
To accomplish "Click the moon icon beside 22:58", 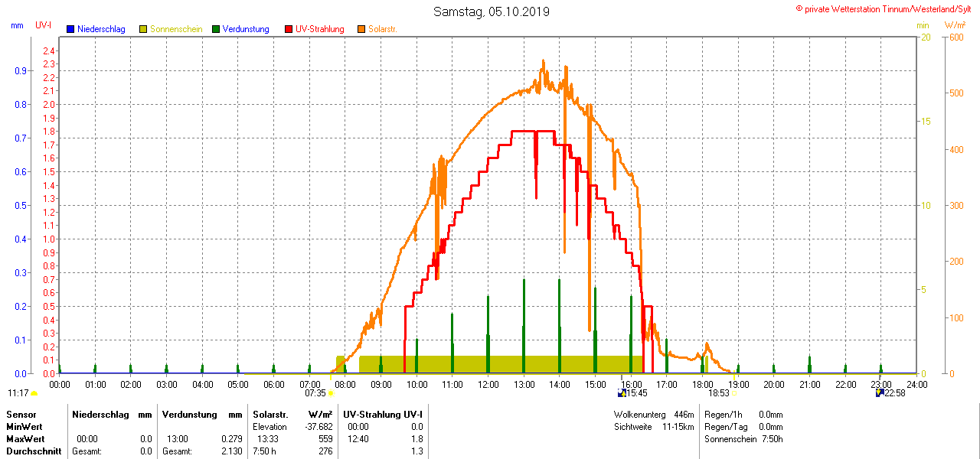I will 880,393.
